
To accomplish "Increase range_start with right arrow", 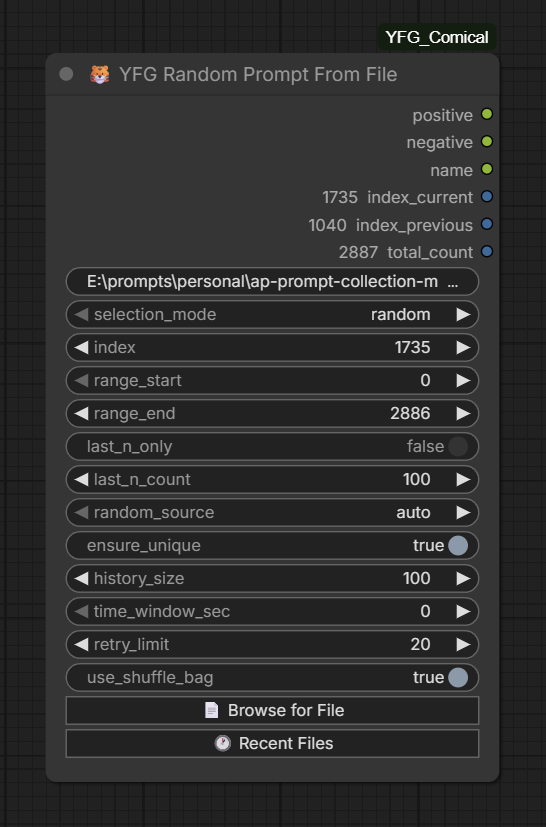I will pos(464,380).
